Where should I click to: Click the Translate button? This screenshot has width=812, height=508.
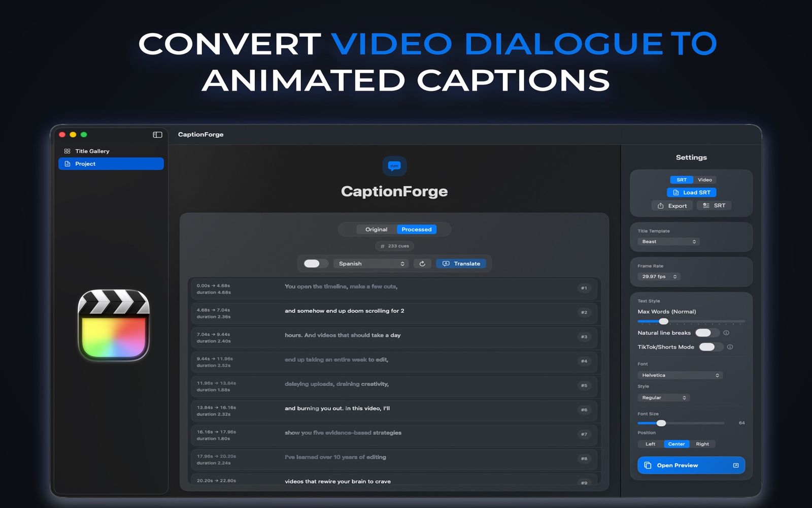(x=461, y=264)
